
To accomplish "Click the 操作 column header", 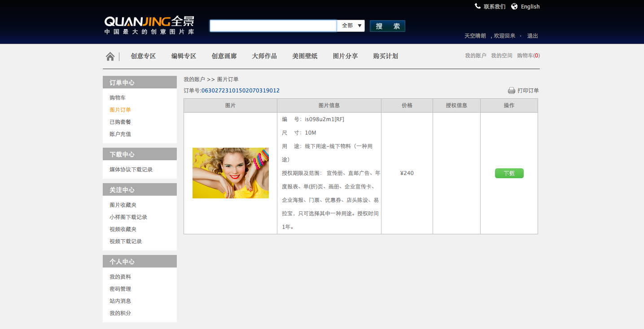I will (509, 105).
